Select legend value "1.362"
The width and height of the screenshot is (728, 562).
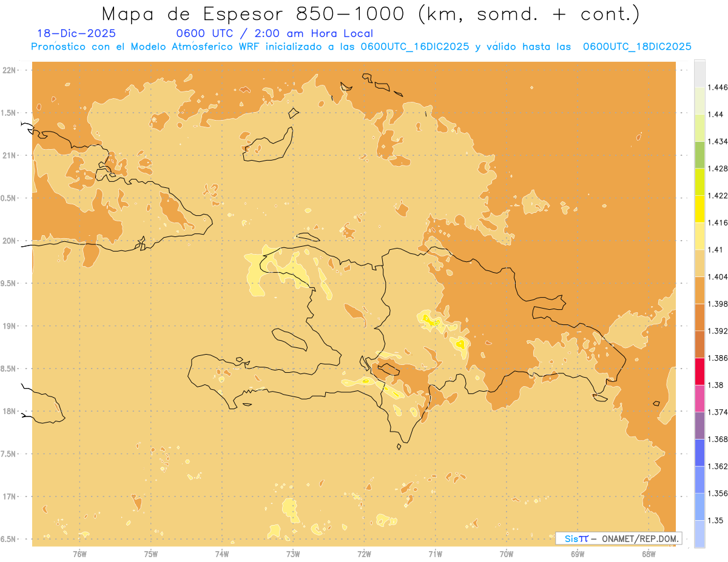(717, 466)
